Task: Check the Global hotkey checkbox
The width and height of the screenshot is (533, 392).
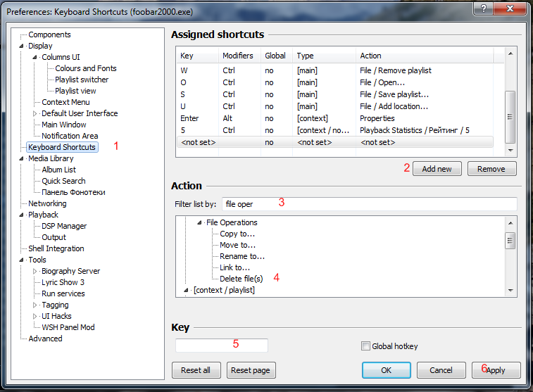Action: click(365, 346)
